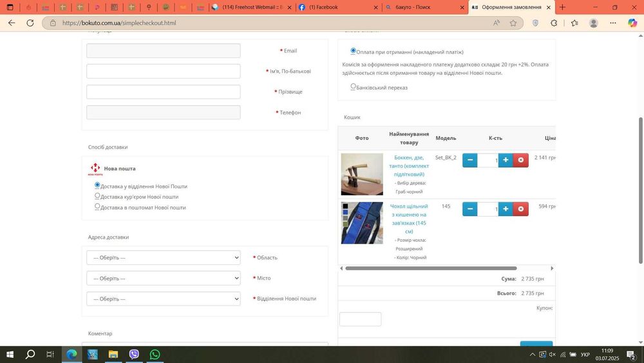Viewport: 644px width, 363px height.
Task: Select Банківський переказ payment option
Action: [x=353, y=86]
